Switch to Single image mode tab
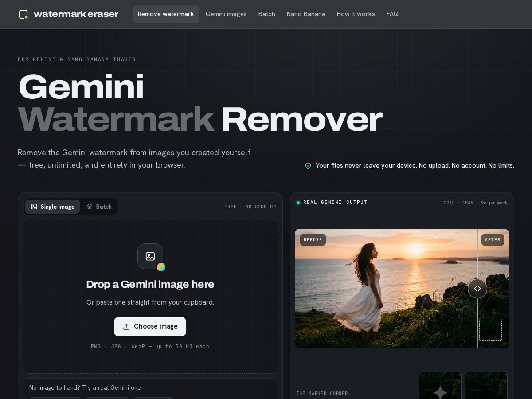This screenshot has height=399, width=532. coord(53,207)
